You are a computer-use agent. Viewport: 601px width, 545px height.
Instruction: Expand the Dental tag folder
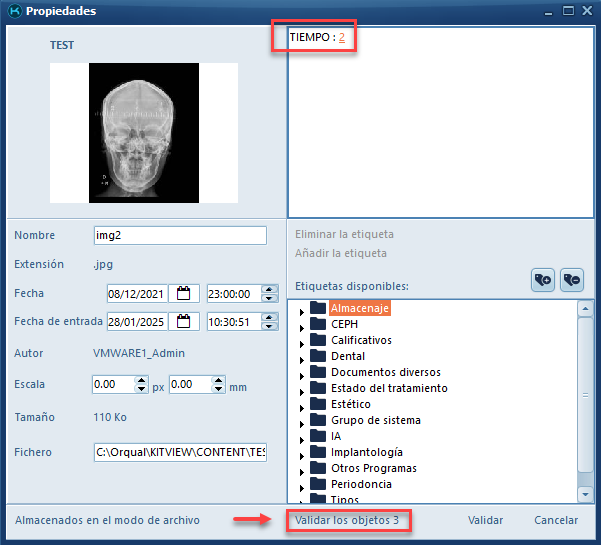click(302, 360)
